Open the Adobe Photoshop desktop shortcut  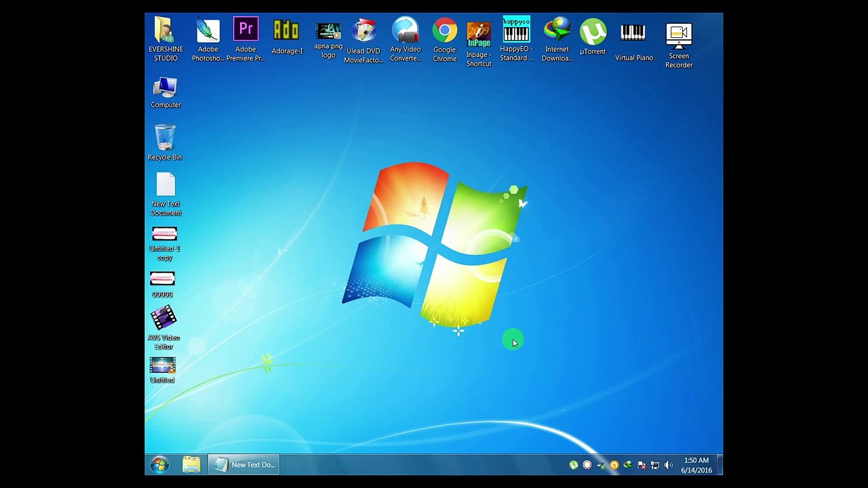click(208, 39)
